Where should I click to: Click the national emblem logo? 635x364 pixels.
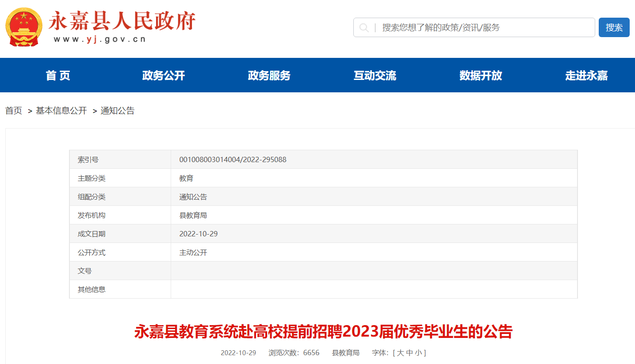click(24, 27)
